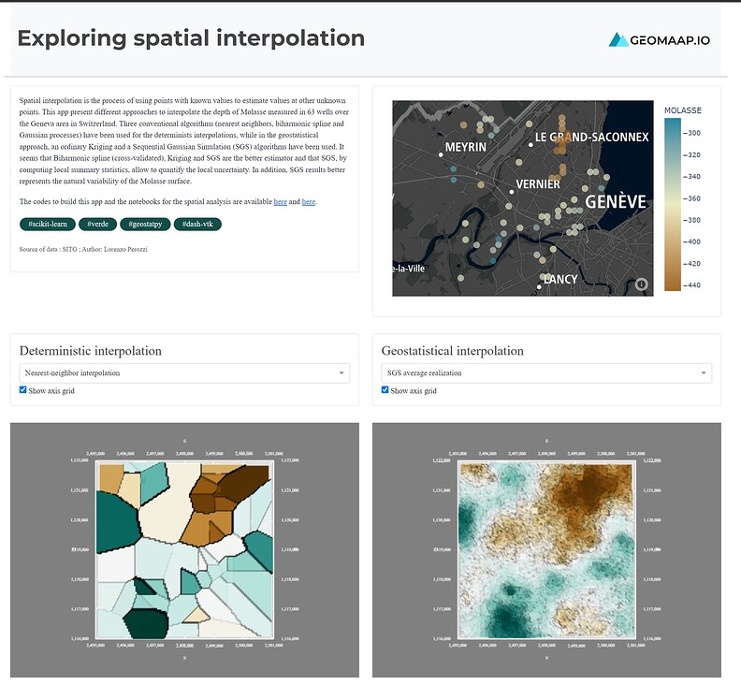Click the #dash-vtk tag

[197, 224]
